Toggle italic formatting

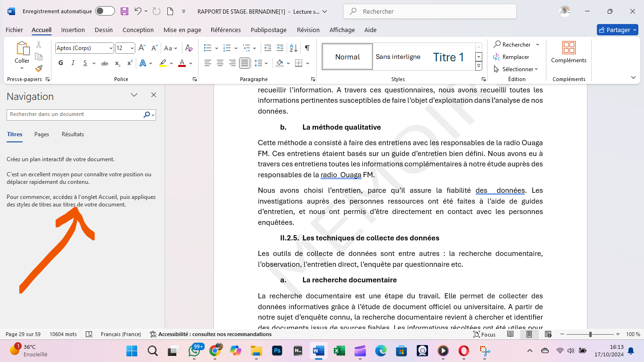(73, 63)
